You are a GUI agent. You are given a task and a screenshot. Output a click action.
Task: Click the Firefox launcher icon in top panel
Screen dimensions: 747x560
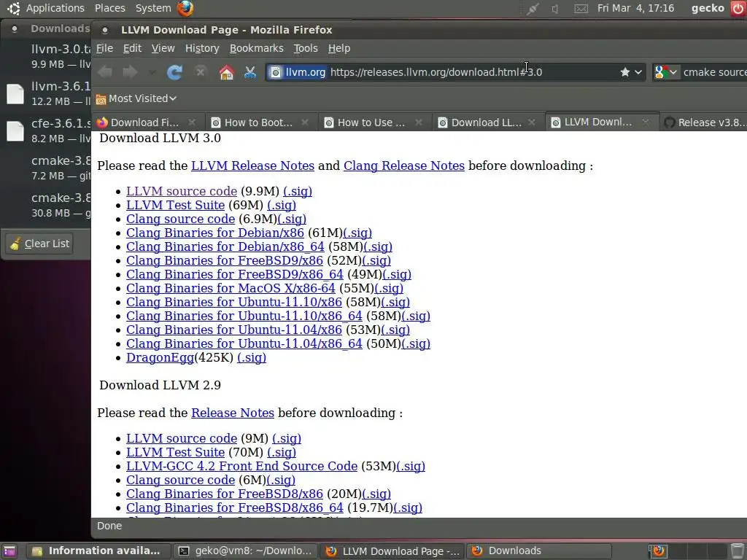pyautogui.click(x=185, y=8)
